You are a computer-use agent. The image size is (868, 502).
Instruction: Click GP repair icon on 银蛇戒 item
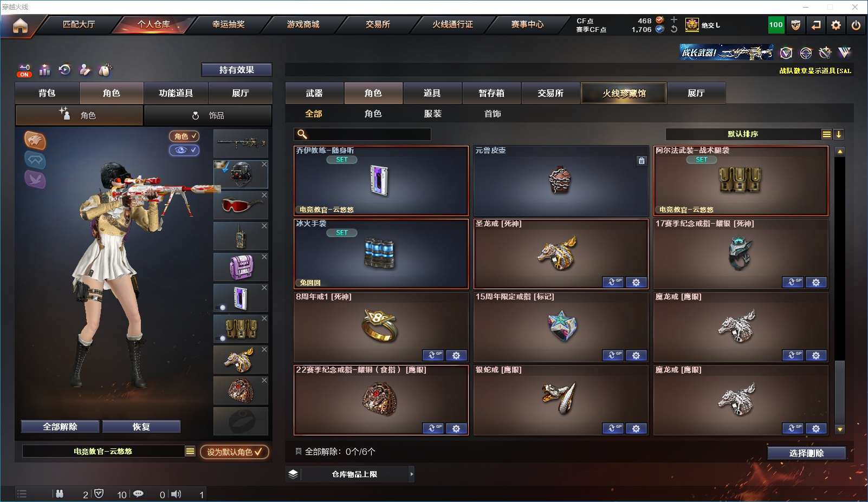click(613, 428)
